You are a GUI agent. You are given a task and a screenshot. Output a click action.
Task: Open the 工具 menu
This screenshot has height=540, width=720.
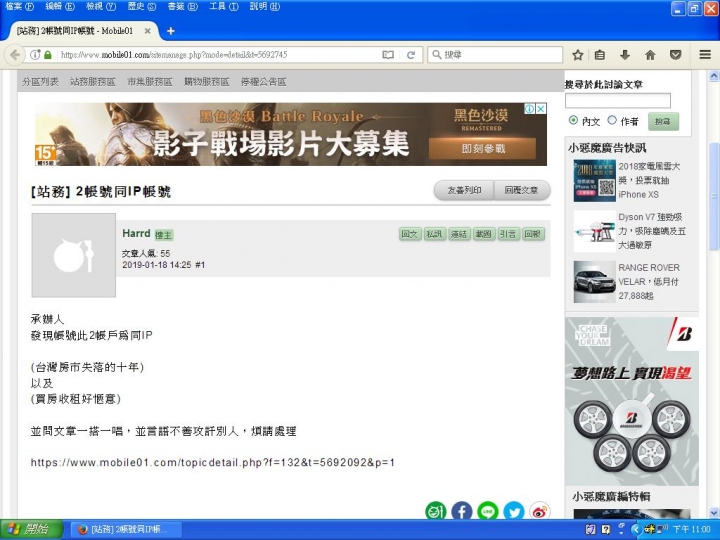coord(224,6)
